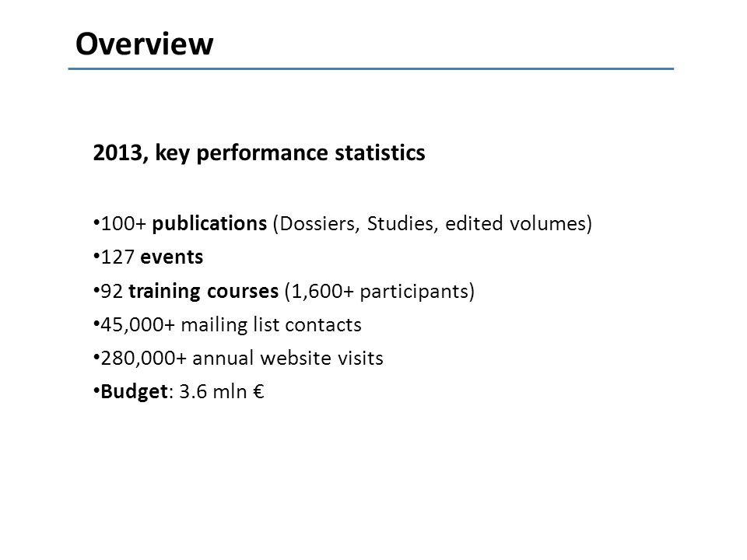
Task: Select the '92 training courses' bullet line
Action: coord(284,291)
